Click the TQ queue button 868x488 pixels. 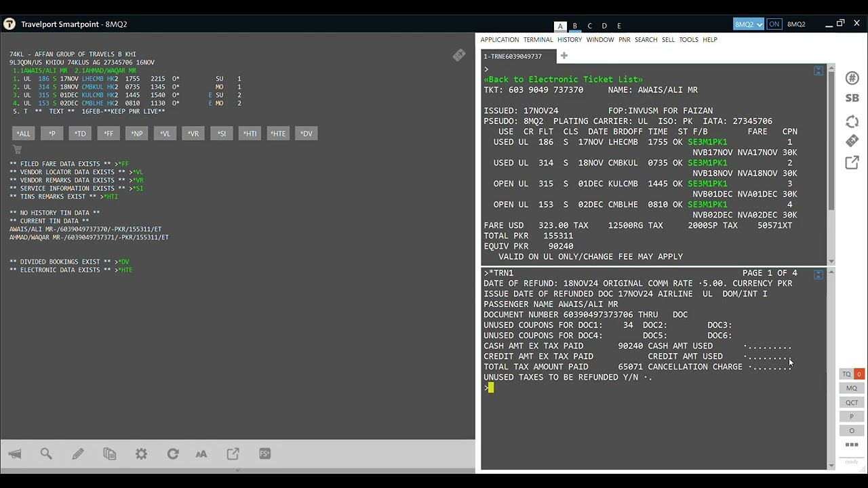click(x=846, y=374)
